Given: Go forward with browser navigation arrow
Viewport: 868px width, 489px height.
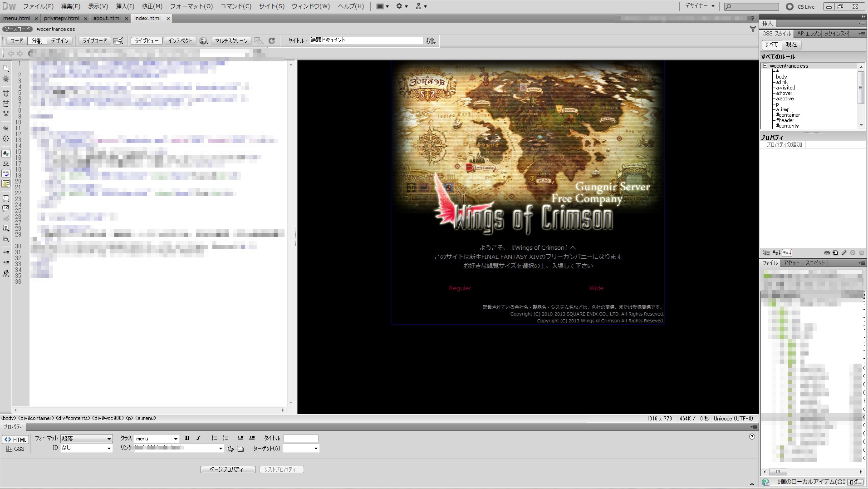Looking at the screenshot, I should (20, 53).
